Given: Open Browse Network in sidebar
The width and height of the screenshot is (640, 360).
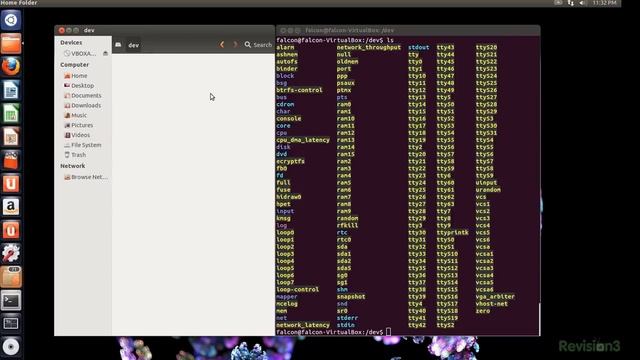Looking at the screenshot, I should pos(86,177).
